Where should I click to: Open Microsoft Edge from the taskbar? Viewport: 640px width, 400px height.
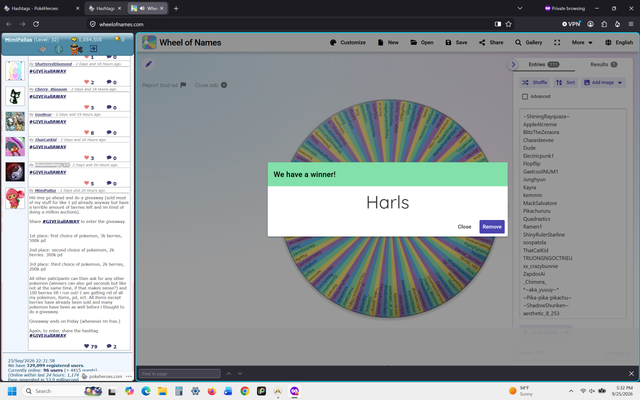pos(146,391)
